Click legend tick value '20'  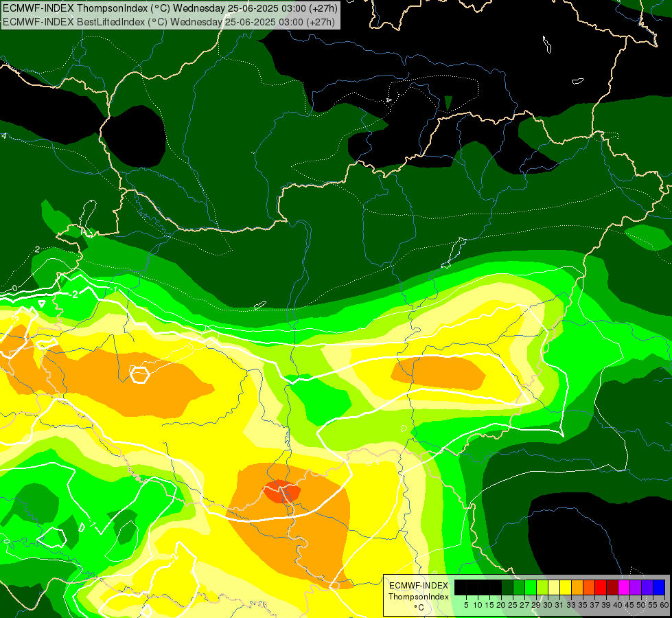501,605
